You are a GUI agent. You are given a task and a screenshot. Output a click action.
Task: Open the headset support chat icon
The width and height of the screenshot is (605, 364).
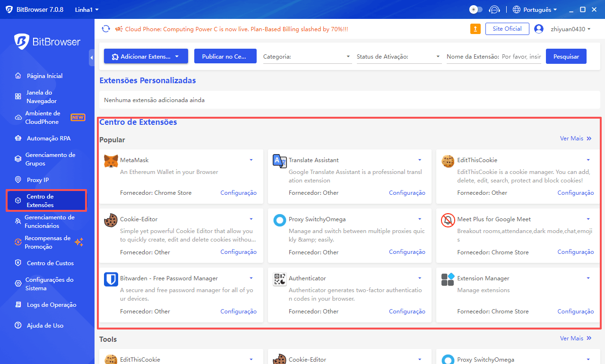[494, 9]
